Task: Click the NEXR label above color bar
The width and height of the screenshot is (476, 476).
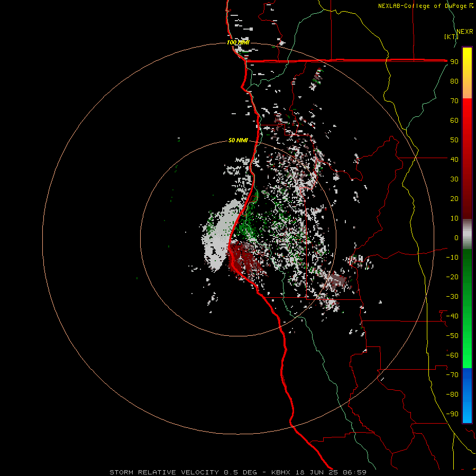Action: [x=464, y=32]
